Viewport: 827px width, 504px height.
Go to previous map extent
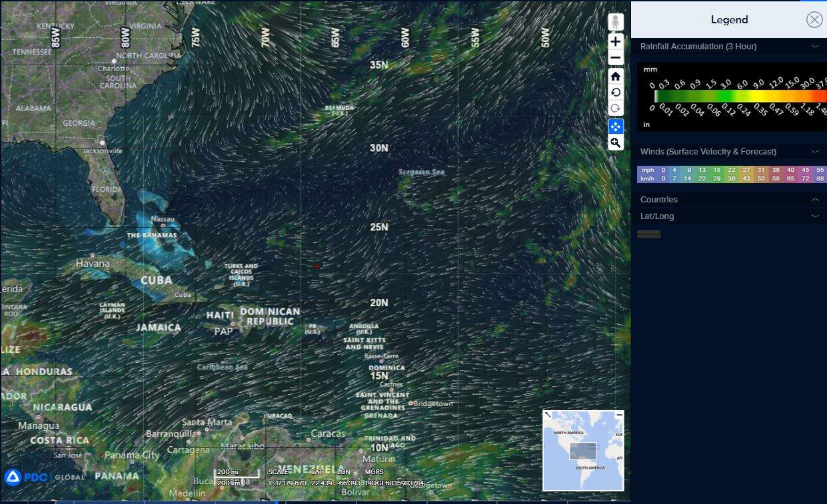(615, 93)
